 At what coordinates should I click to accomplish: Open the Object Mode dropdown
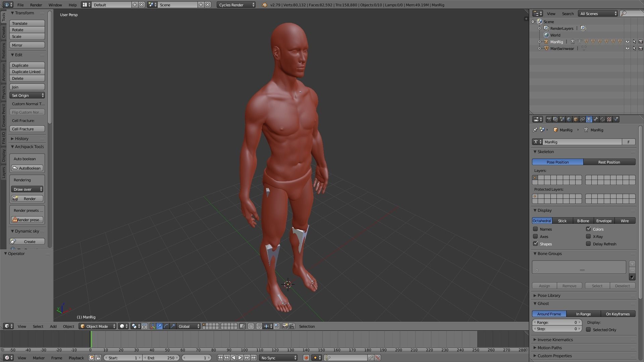[x=98, y=326]
